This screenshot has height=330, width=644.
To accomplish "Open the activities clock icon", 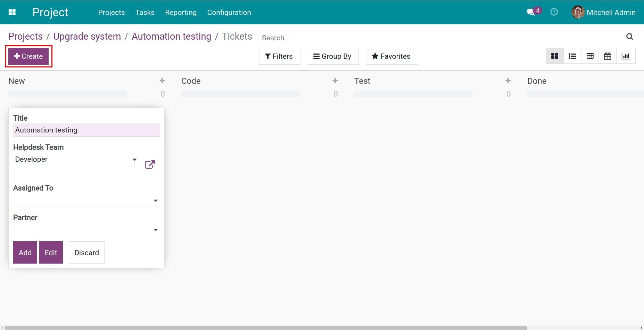I will 554,12.
